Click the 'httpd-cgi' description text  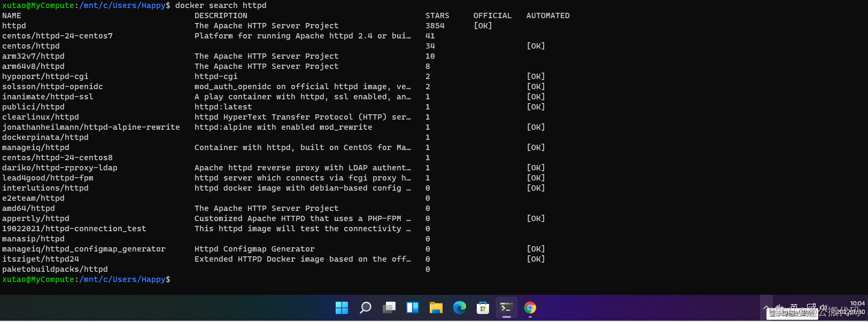216,76
